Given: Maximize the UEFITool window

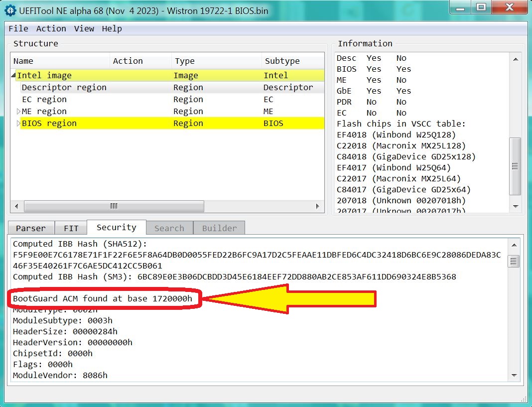Looking at the screenshot, I should pyautogui.click(x=481, y=7).
